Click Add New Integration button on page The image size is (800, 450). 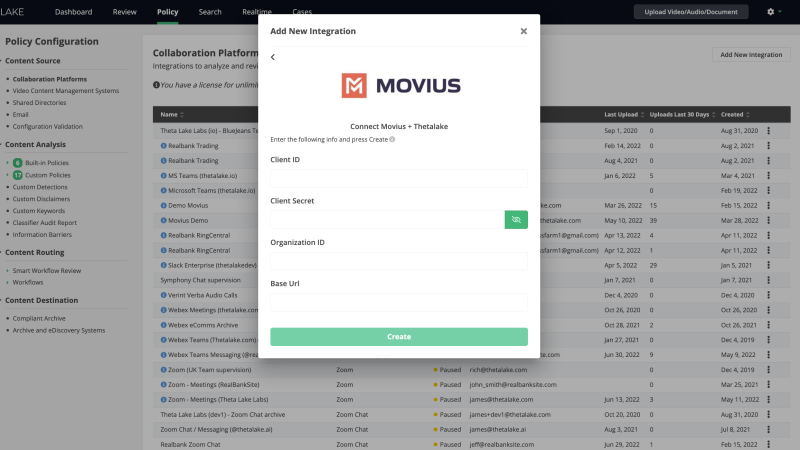tap(751, 55)
